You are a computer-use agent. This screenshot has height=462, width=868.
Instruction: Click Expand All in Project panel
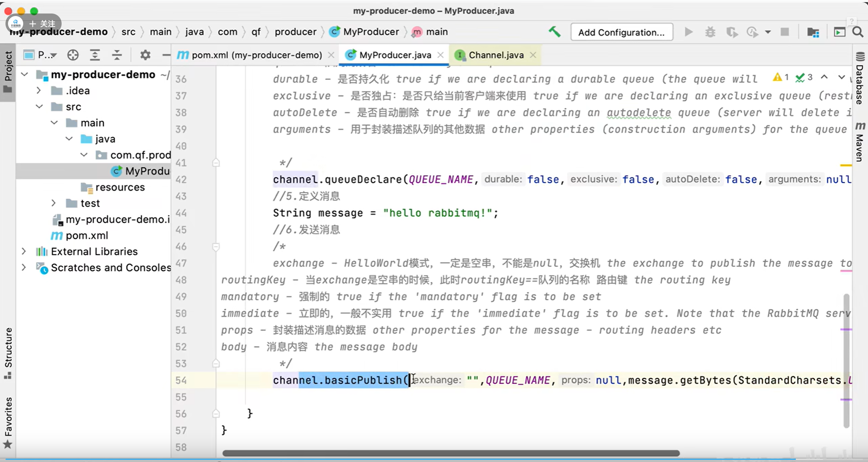[x=95, y=55]
